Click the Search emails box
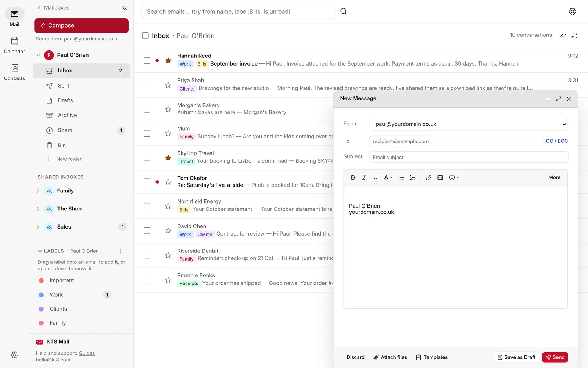 point(238,11)
